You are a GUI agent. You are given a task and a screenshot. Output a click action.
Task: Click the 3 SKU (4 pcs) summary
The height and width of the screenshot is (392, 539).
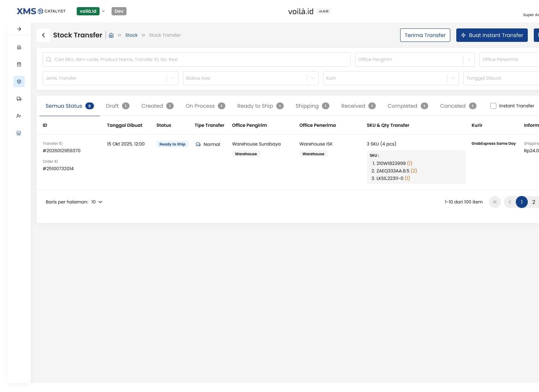(381, 144)
